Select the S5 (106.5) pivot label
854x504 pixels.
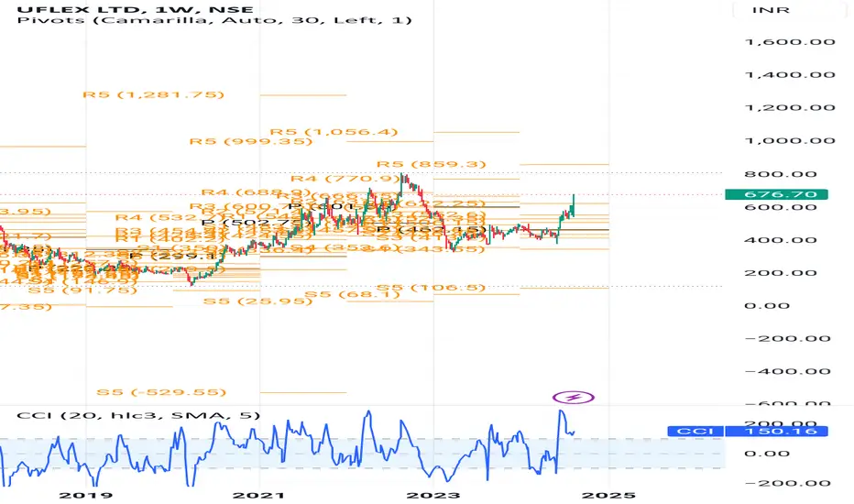[x=431, y=288]
